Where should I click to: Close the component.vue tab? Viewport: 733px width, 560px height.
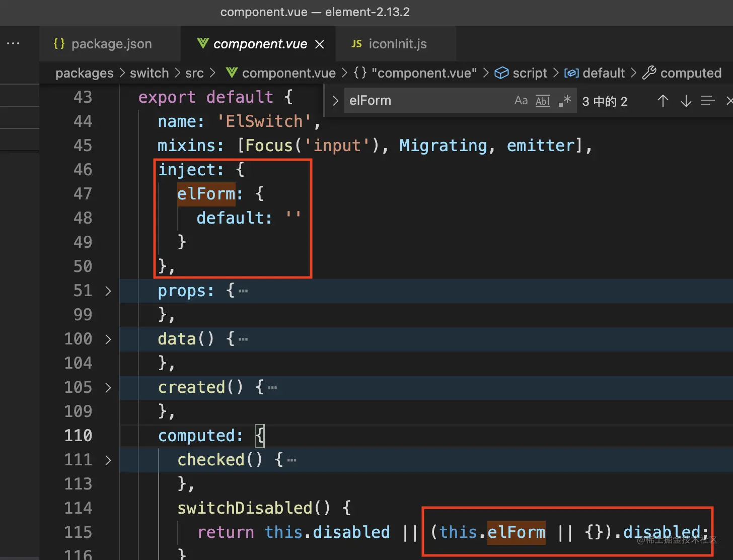320,44
